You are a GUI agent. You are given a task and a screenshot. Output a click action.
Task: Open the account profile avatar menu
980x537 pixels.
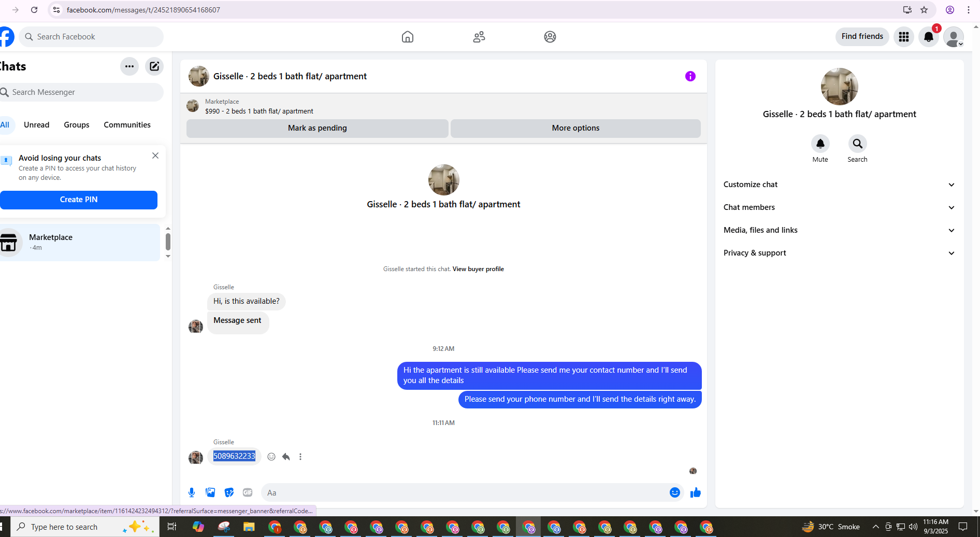954,37
